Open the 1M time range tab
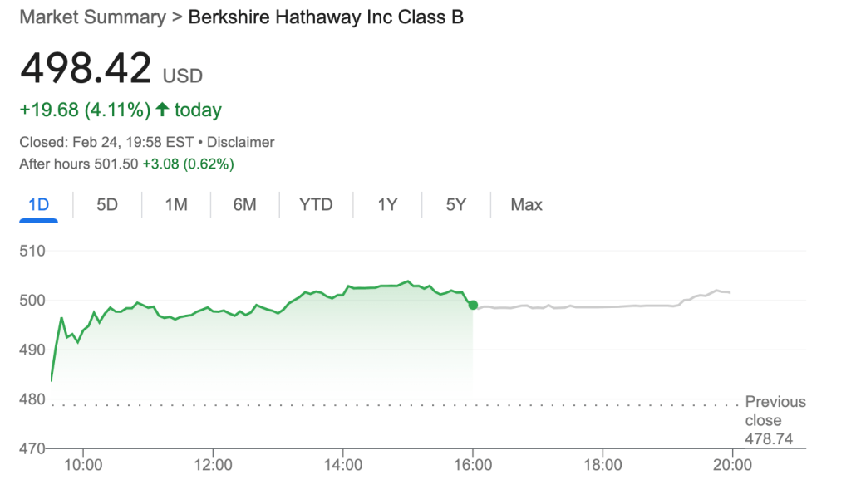 (175, 205)
